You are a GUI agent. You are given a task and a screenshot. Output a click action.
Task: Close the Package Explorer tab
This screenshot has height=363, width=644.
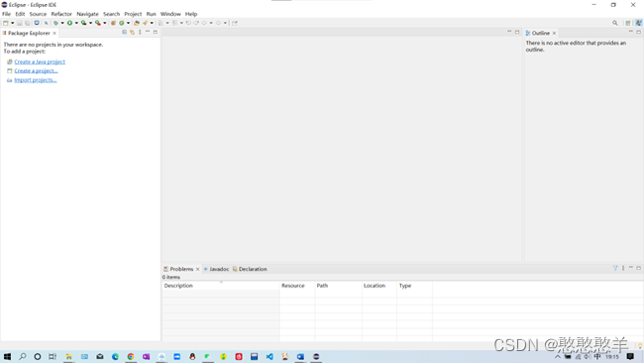(x=54, y=34)
